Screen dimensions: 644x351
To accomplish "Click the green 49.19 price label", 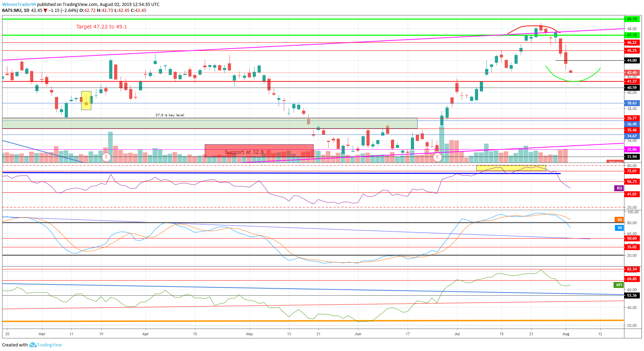I will pos(632,19).
